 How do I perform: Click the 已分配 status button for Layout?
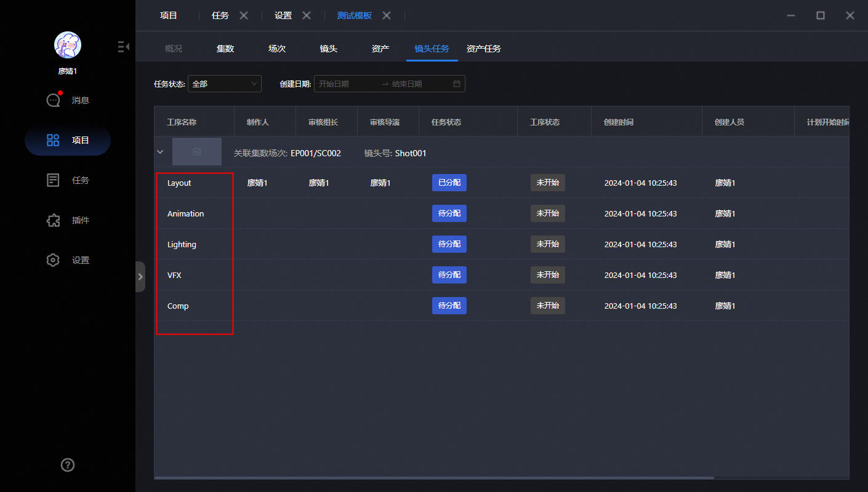tap(449, 183)
